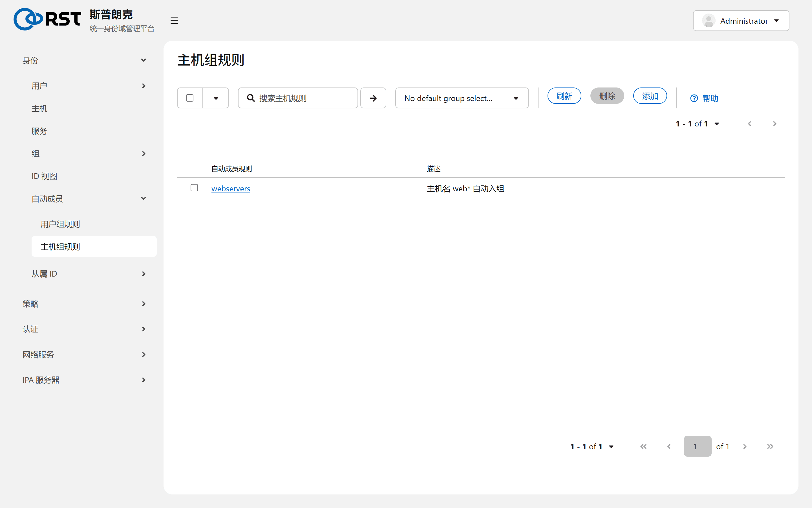Open the webservers rule link
This screenshot has width=812, height=508.
(231, 189)
